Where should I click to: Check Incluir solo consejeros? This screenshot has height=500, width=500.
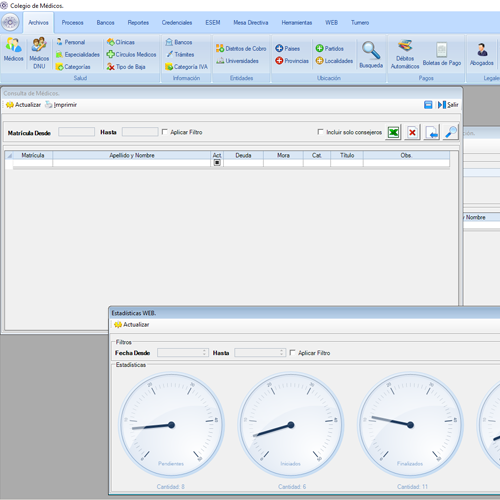coord(320,132)
